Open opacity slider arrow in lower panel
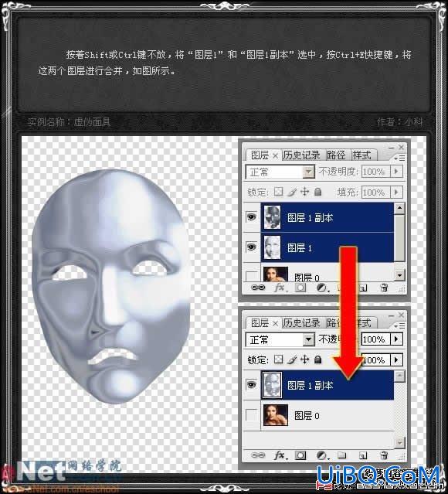The width and height of the screenshot is (448, 494). point(396,339)
